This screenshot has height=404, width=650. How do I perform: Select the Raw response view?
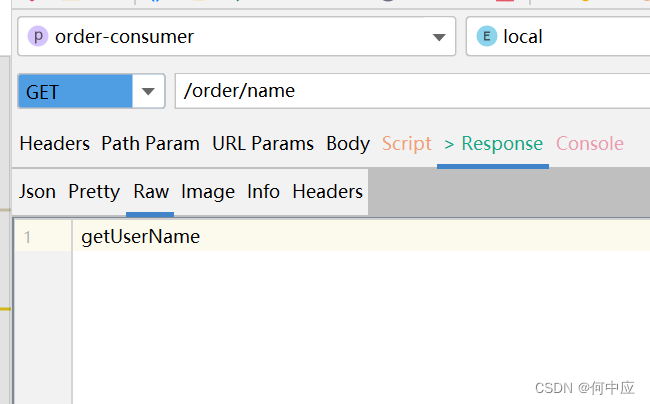click(151, 192)
